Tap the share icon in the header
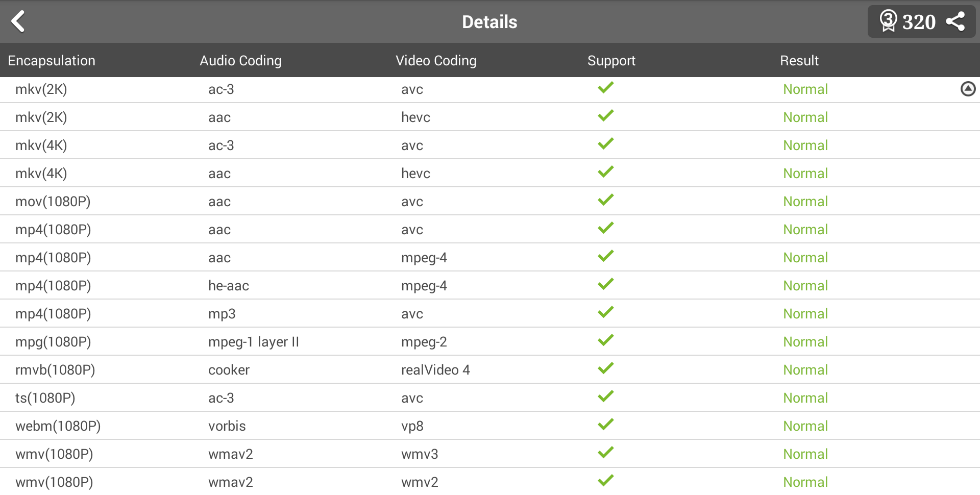 click(955, 21)
